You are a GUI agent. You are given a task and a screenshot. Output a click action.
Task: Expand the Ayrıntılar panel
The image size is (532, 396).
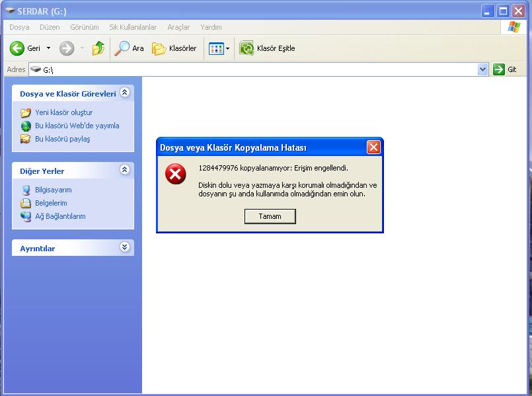coord(124,247)
